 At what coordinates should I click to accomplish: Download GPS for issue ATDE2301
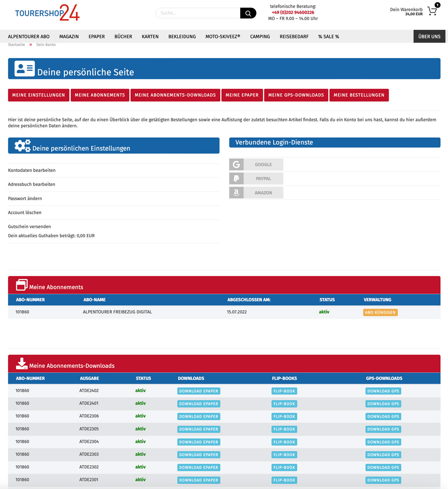pyautogui.click(x=383, y=480)
